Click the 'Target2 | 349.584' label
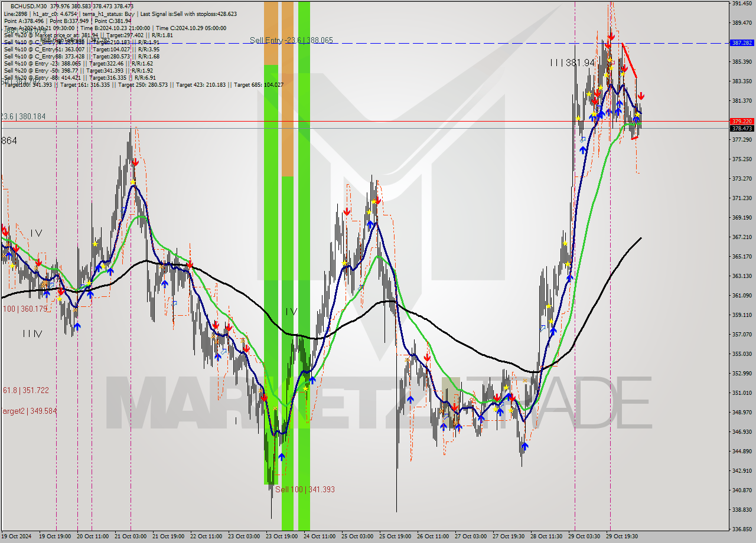Screen dimensions: 756x543 (x=28, y=411)
